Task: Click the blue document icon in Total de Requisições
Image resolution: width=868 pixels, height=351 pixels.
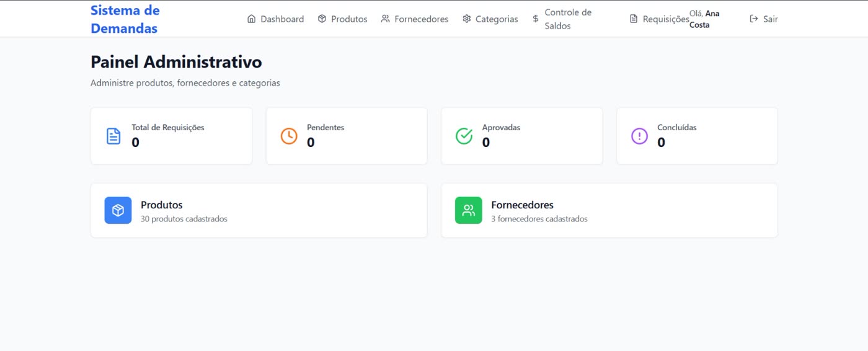Action: [113, 136]
